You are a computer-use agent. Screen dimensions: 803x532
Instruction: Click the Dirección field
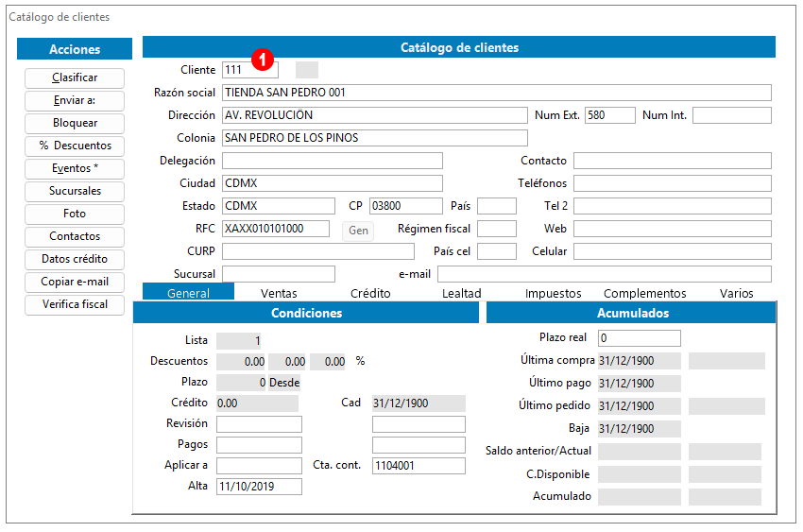pos(374,115)
